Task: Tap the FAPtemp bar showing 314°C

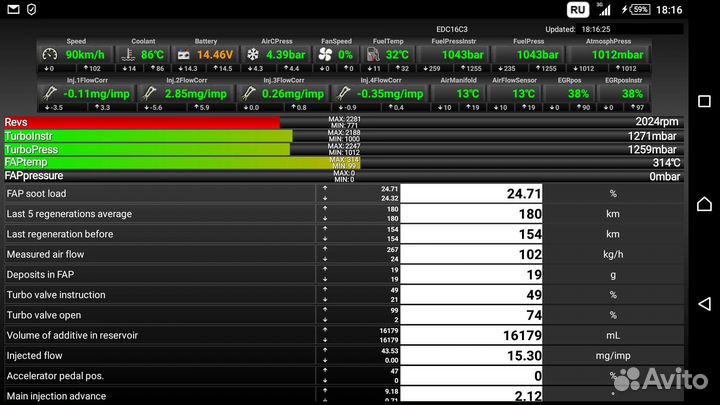Action: tap(180, 162)
